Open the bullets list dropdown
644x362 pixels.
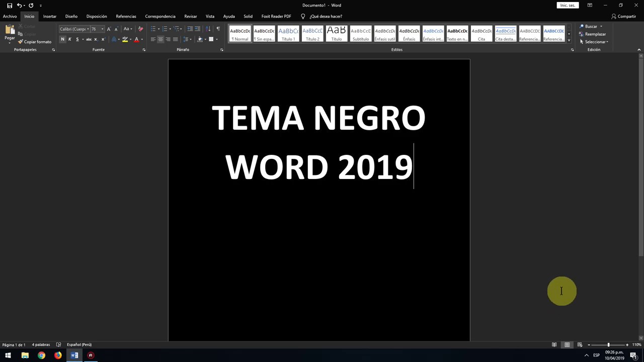[x=158, y=29]
